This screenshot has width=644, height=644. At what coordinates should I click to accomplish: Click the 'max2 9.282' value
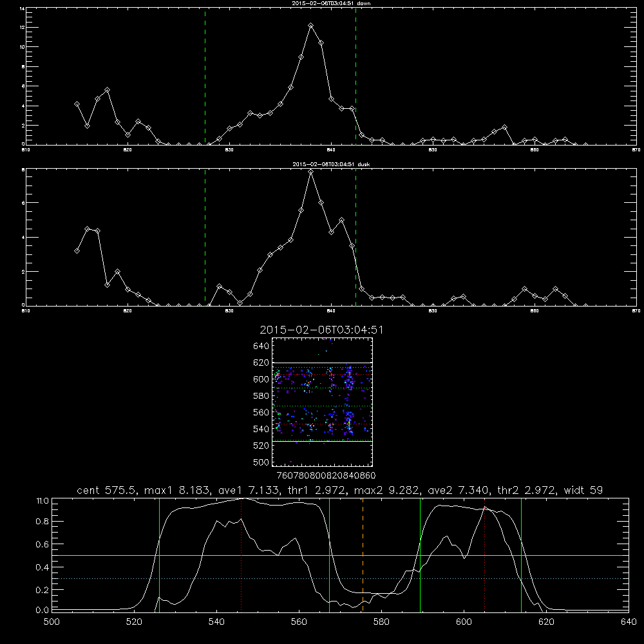pyautogui.click(x=387, y=490)
